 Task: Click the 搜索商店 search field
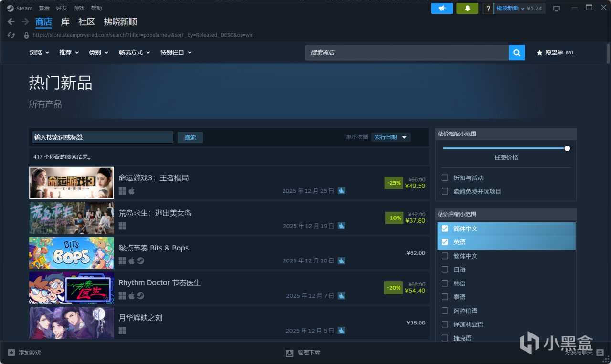(407, 52)
